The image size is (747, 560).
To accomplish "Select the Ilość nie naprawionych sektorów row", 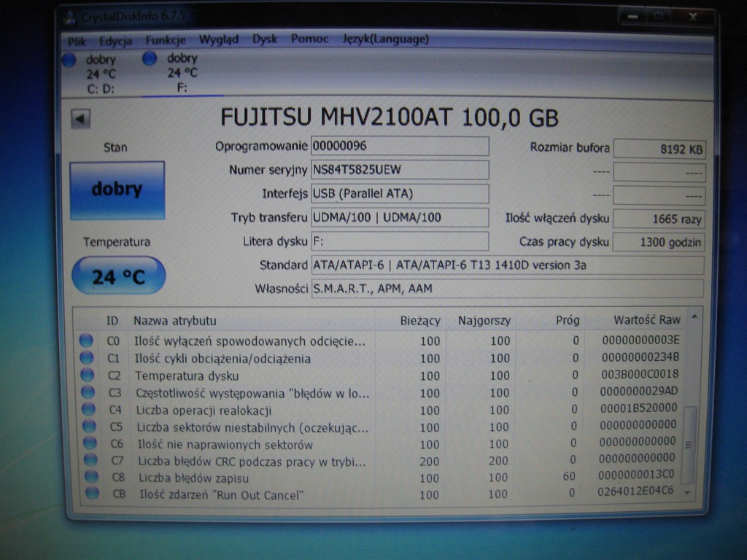I will pos(379,443).
